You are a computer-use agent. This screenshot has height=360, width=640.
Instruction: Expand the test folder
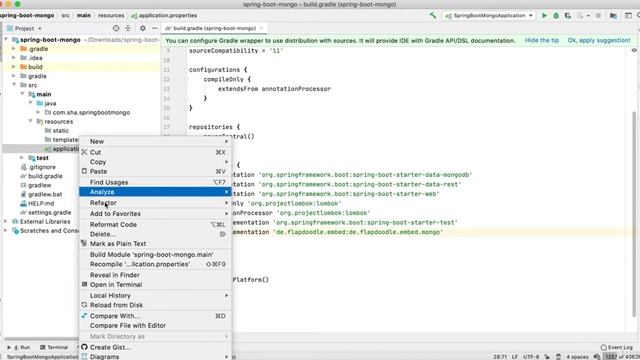22,158
